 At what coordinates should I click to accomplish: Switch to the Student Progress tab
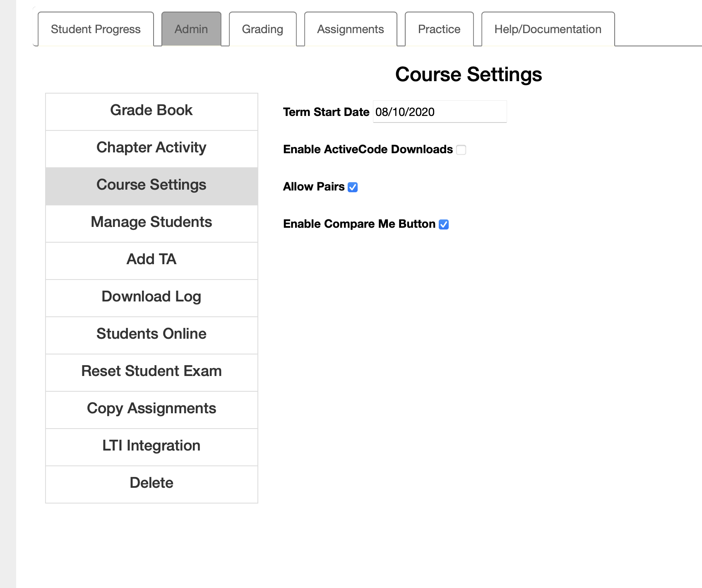96,29
